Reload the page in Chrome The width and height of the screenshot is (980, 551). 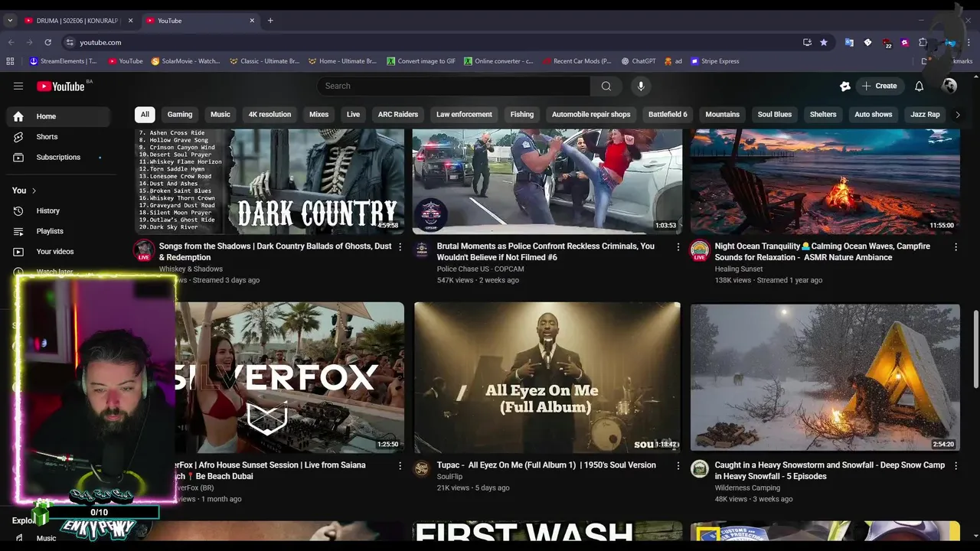tap(47, 42)
